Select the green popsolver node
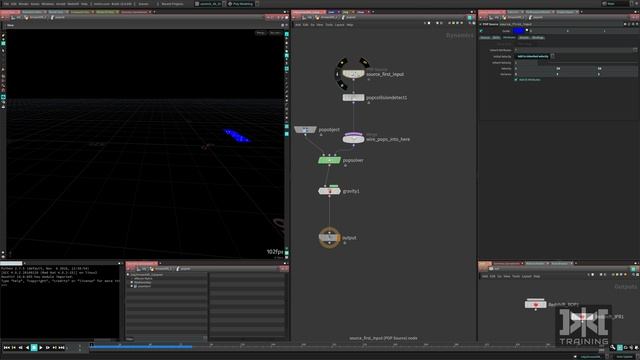 point(329,160)
